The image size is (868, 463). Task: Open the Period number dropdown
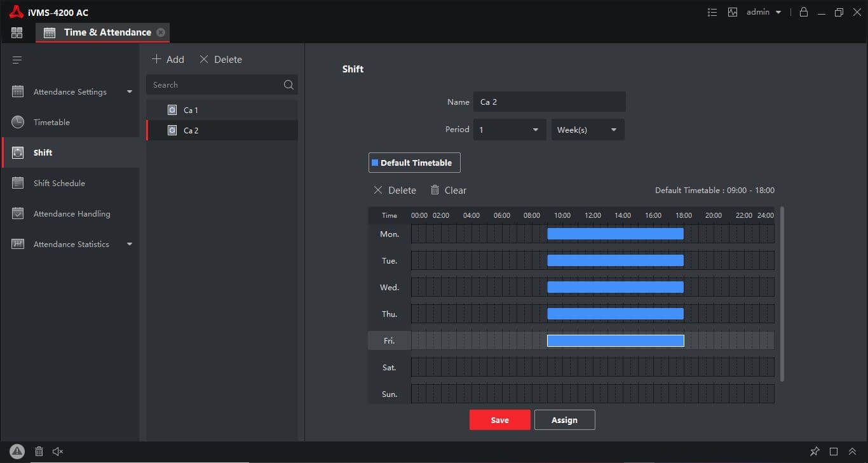point(510,130)
